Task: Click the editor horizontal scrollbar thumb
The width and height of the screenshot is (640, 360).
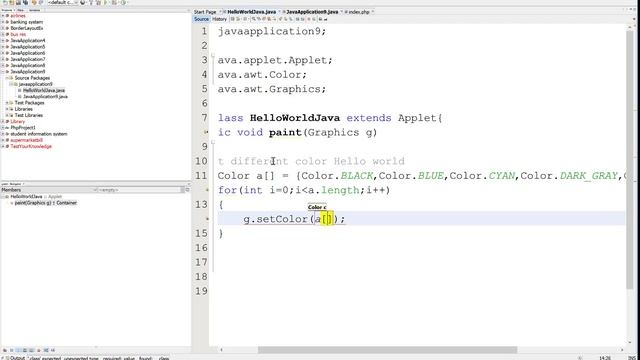Action: pyautogui.click(x=387, y=350)
